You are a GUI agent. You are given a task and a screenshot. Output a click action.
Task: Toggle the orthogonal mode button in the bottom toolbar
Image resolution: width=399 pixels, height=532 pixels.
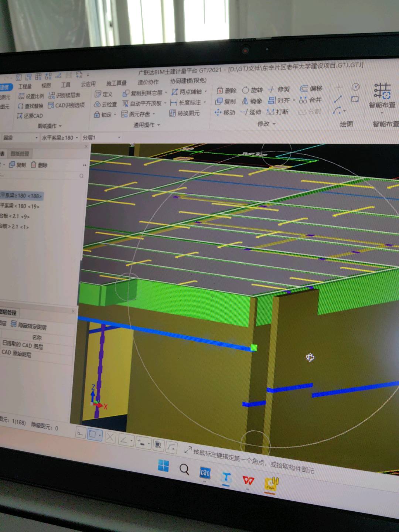[x=80, y=433]
